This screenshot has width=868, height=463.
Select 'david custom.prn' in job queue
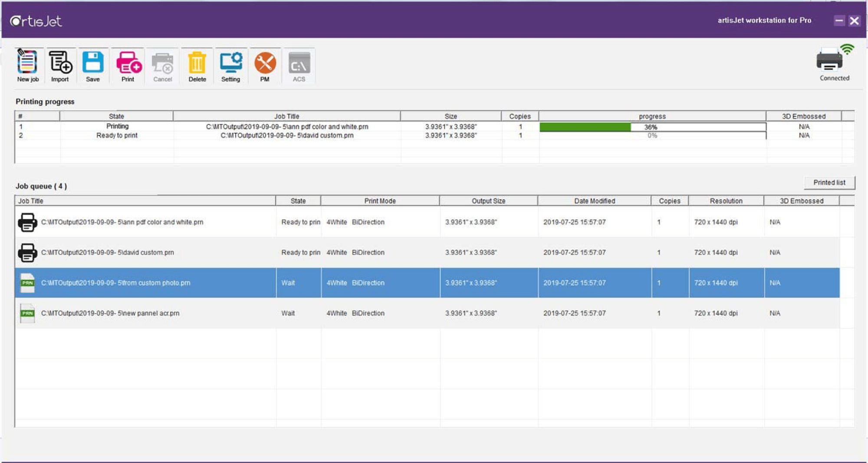tap(107, 253)
